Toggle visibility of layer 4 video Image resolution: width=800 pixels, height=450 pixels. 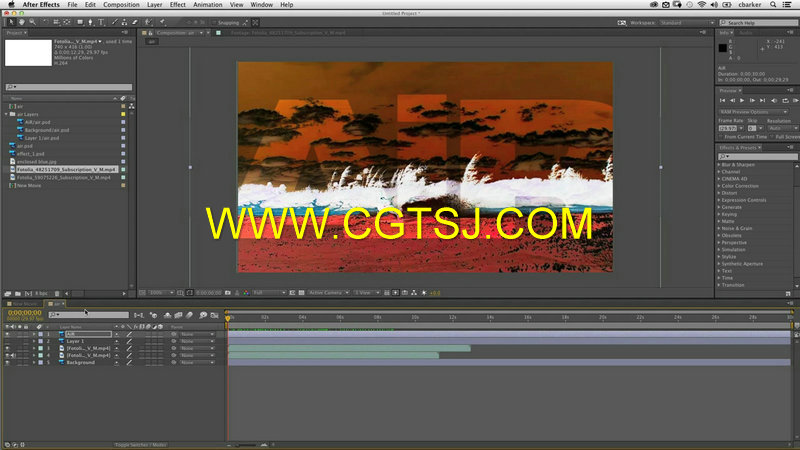click(7, 356)
